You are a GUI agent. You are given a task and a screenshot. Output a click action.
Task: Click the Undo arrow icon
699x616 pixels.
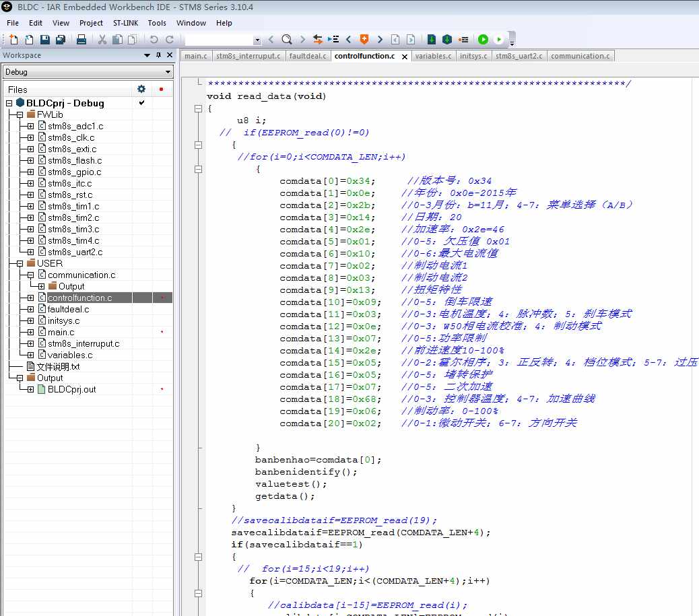point(154,40)
